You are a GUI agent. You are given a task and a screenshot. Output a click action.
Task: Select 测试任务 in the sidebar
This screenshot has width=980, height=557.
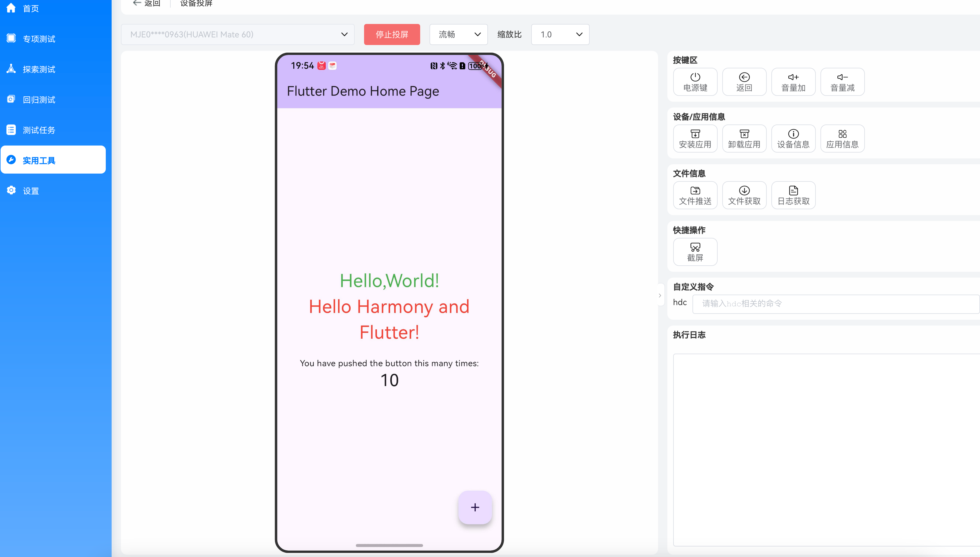[39, 130]
